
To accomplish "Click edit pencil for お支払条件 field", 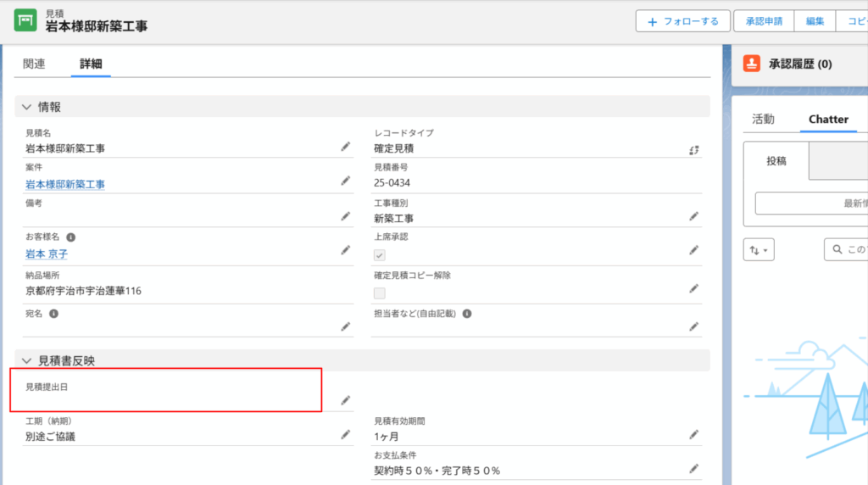I will point(693,468).
